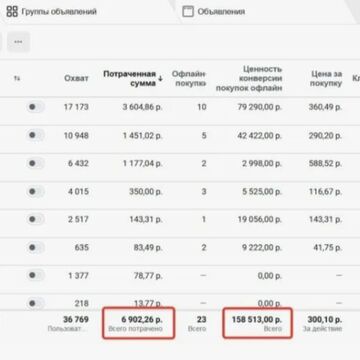Toggle the switch in the 6 432 row
Image resolution: width=360 pixels, height=360 pixels.
click(35, 163)
